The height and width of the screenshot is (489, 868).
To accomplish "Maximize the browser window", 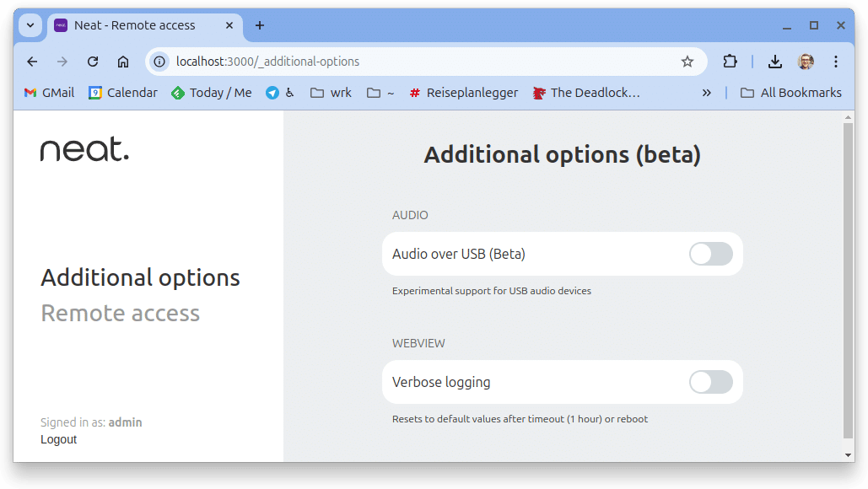I will point(814,25).
